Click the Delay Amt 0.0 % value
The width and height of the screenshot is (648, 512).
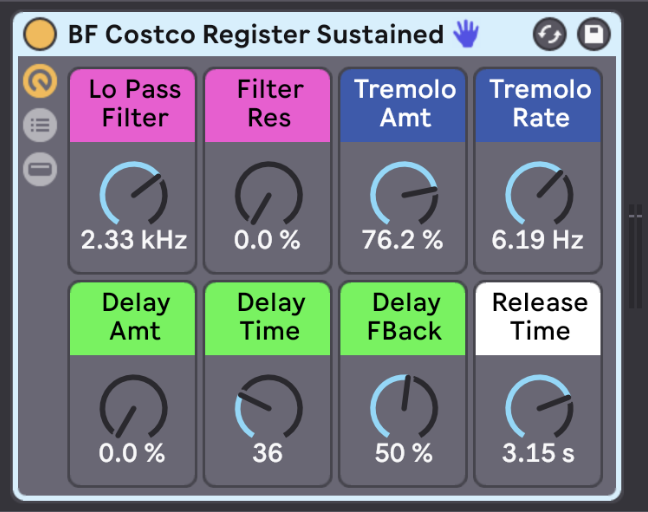(132, 453)
